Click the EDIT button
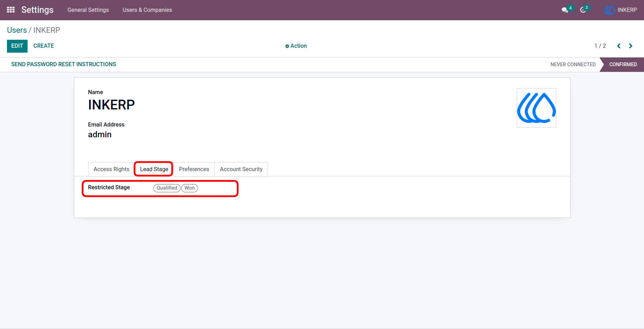Viewport: 644px width, 329px height. pos(17,46)
